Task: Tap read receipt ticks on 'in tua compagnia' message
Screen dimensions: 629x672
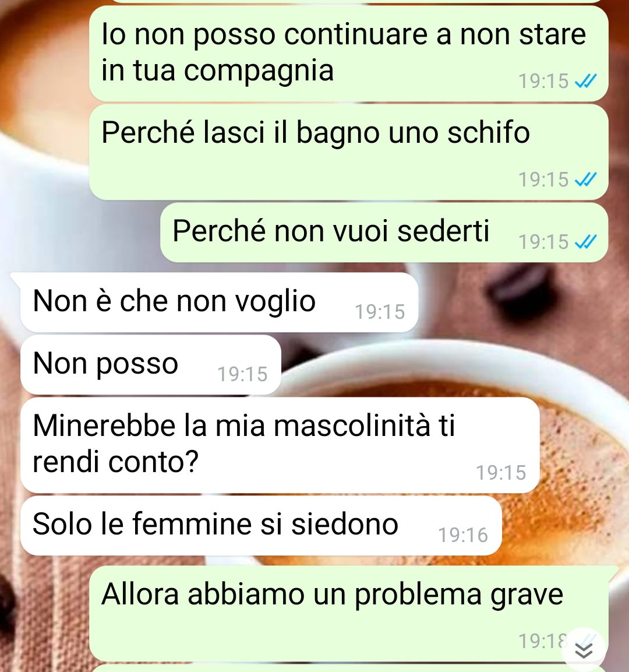Action: pos(585,80)
